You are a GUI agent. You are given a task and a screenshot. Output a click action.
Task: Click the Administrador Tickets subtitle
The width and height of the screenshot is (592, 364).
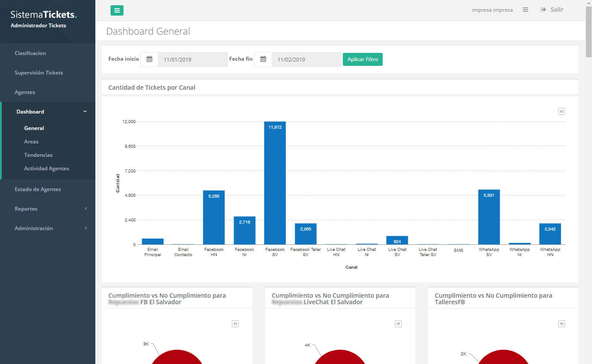38,25
